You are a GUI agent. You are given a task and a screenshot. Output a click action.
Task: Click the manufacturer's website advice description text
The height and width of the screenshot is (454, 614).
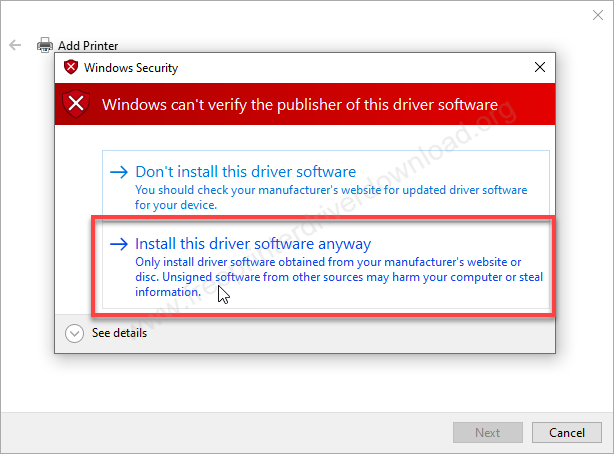330,196
